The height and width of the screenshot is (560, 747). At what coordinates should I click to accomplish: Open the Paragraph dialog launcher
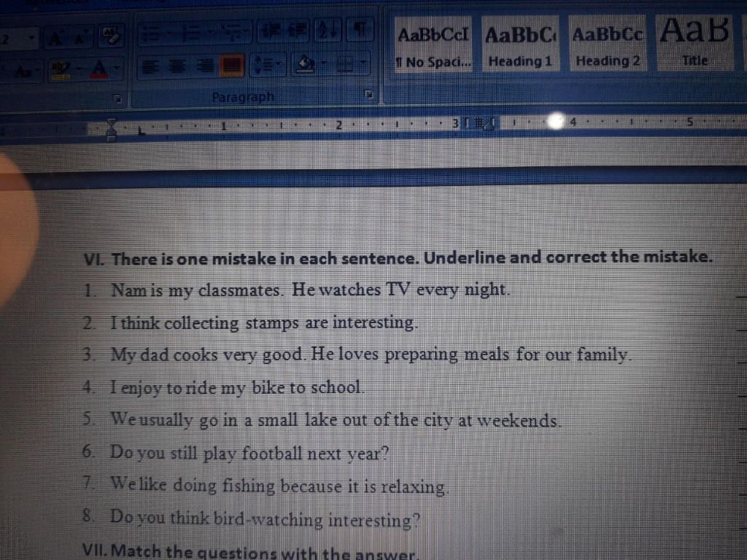pos(368,93)
